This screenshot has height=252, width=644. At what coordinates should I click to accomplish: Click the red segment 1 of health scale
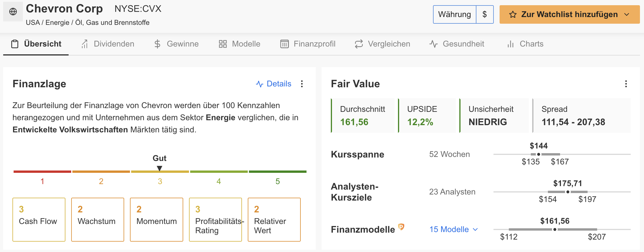click(x=42, y=172)
